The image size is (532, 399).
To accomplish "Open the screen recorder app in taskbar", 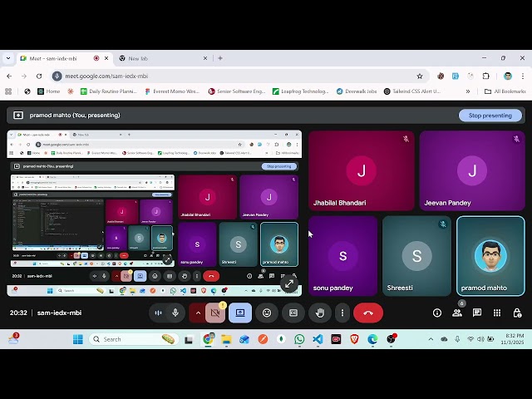I will click(336, 339).
